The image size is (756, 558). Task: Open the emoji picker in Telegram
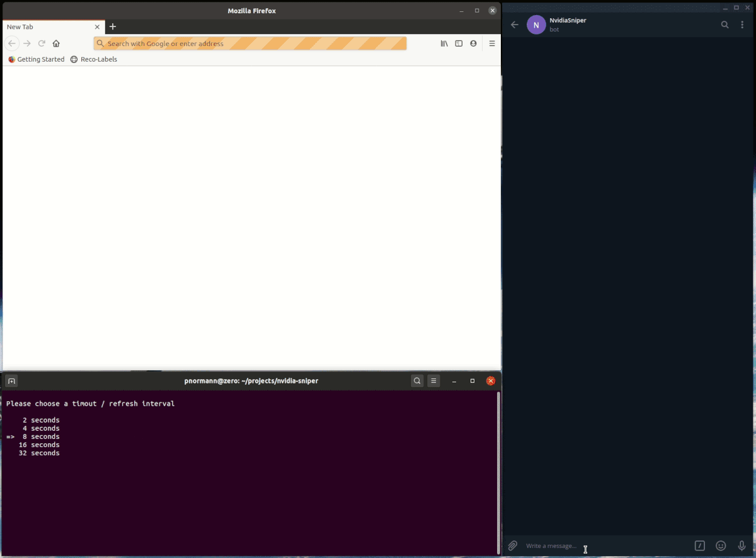pyautogui.click(x=721, y=546)
